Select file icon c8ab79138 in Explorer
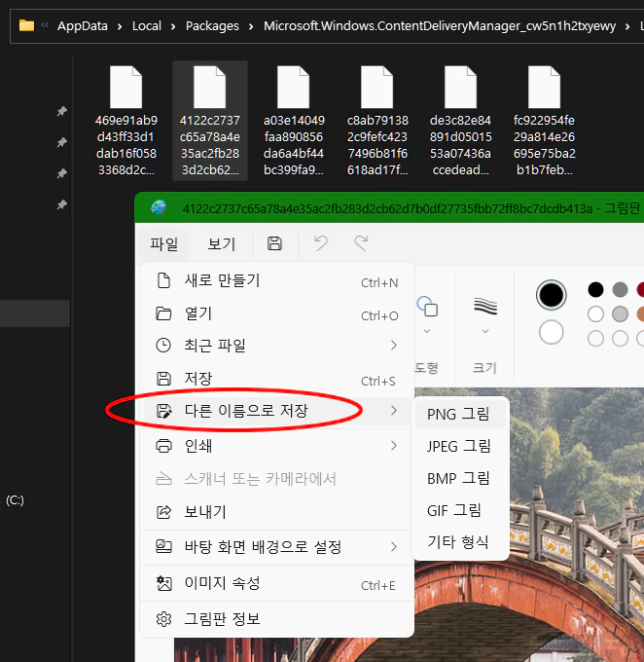The width and height of the screenshot is (644, 662). coord(376,87)
